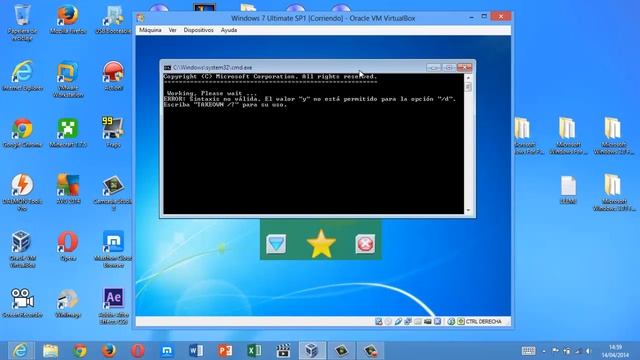This screenshot has height=360, width=640.
Task: Select the ScreenRecorder desktop icon
Action: tap(22, 303)
